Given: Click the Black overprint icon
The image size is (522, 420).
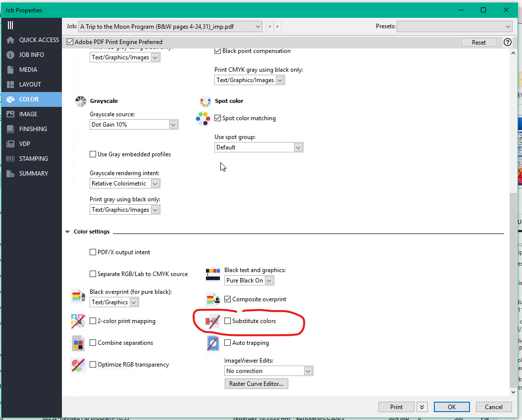Looking at the screenshot, I should click(79, 296).
